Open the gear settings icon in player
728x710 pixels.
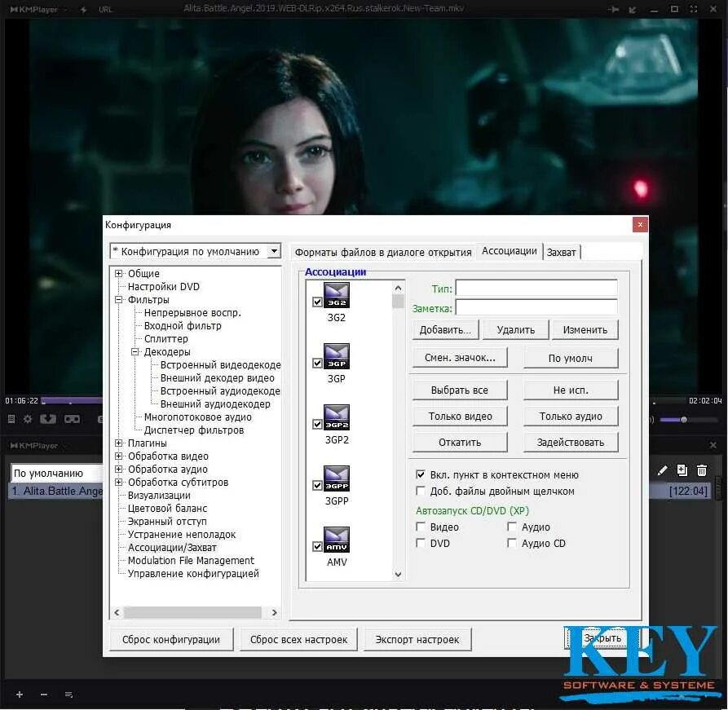28,419
